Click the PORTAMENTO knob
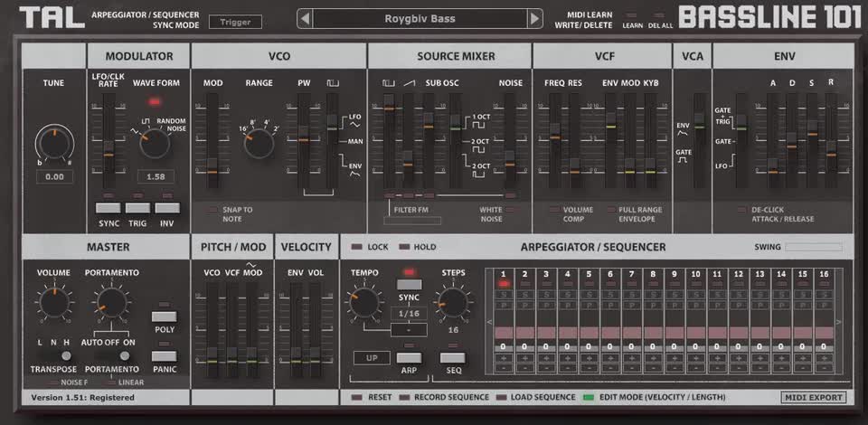 pyautogui.click(x=111, y=302)
